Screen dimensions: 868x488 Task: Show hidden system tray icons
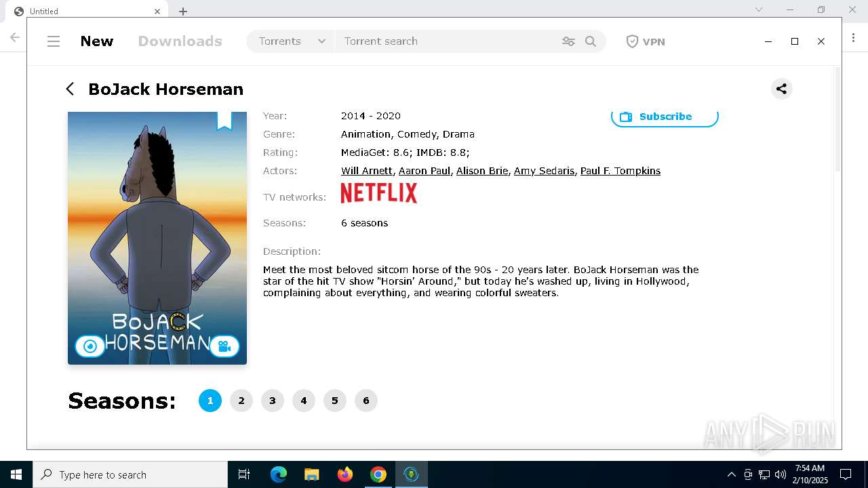pyautogui.click(x=731, y=474)
